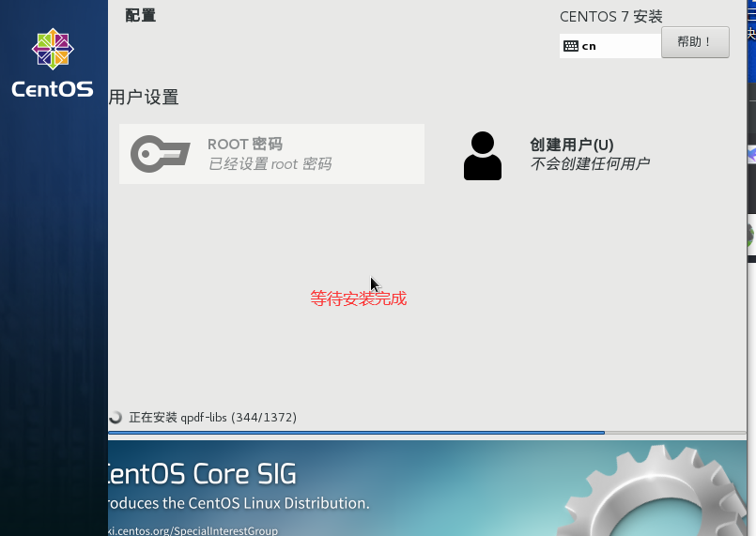756x536 pixels.
Task: Click the user silhouette icon
Action: [482, 156]
